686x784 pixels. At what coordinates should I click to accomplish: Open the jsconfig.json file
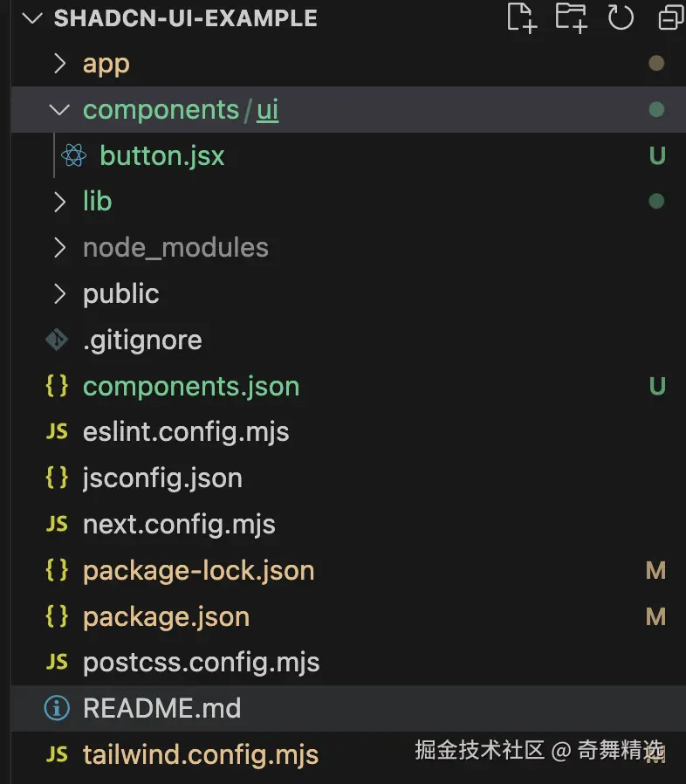point(162,478)
